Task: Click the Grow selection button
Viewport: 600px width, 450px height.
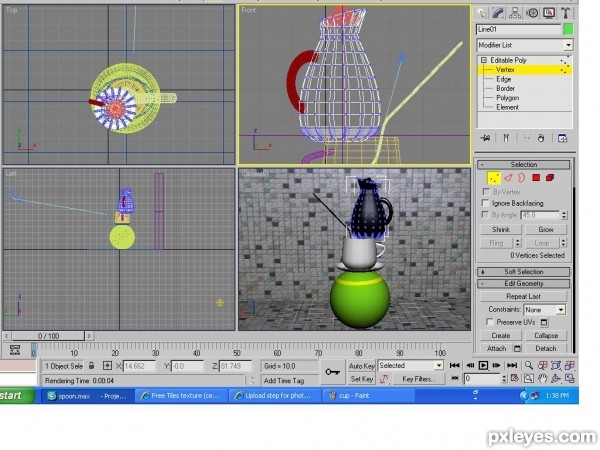Action: pos(546,230)
